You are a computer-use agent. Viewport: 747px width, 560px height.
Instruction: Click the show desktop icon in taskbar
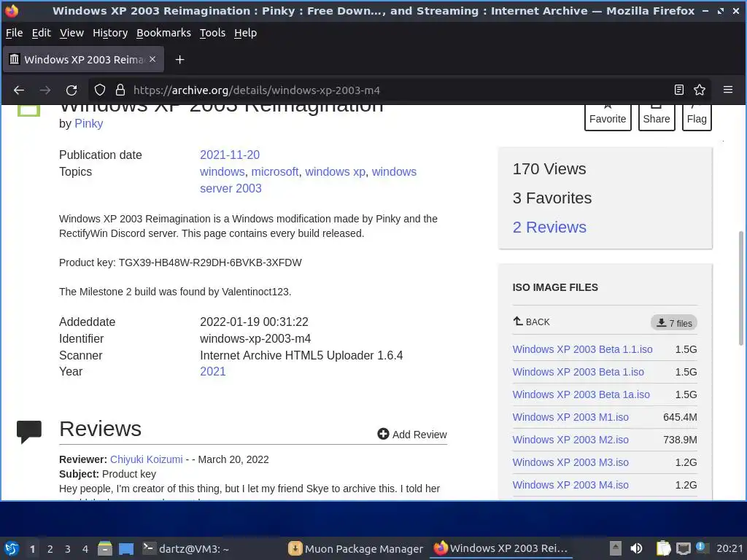click(126, 548)
